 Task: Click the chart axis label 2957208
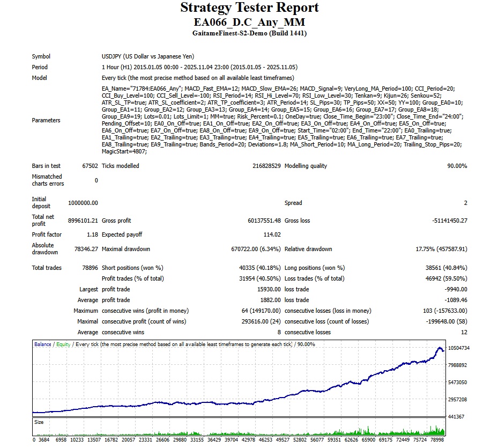click(457, 400)
